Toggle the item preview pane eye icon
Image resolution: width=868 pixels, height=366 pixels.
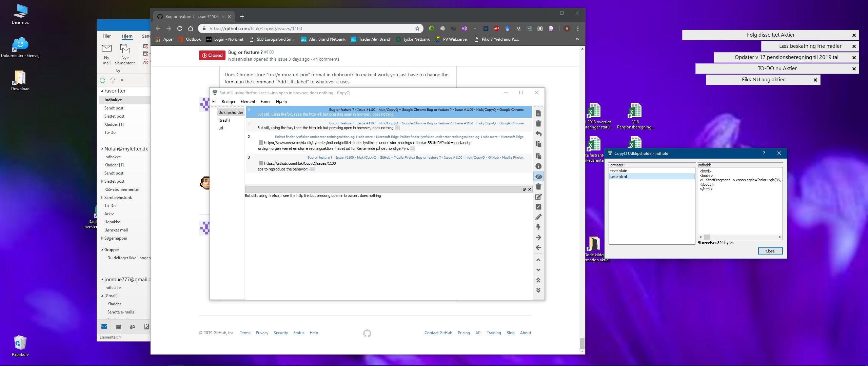click(538, 177)
